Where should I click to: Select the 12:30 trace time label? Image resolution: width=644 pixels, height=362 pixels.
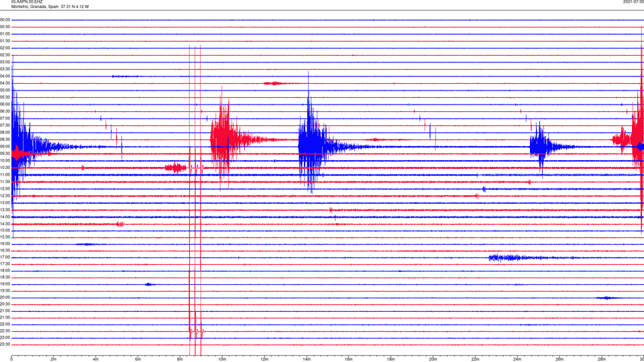(5, 196)
